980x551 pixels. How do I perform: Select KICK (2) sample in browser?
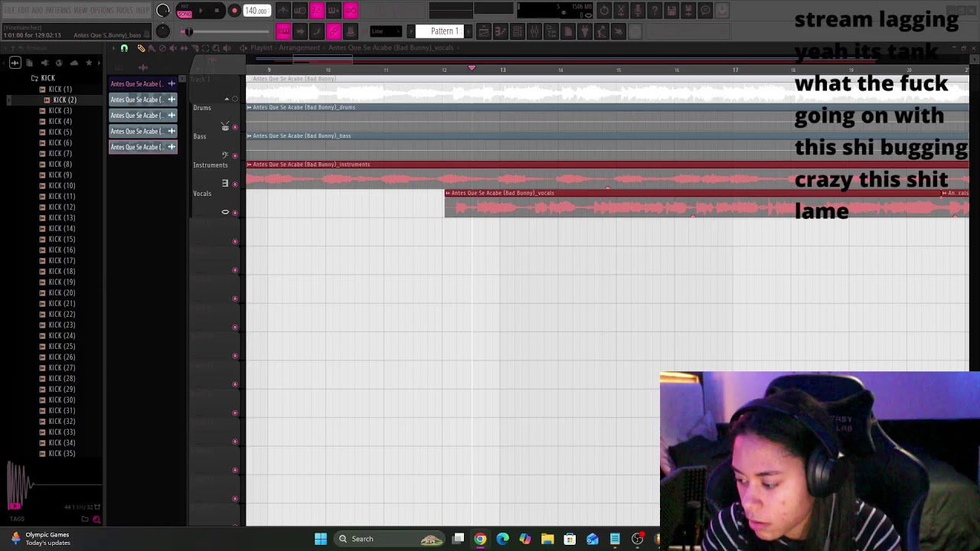[x=64, y=100]
